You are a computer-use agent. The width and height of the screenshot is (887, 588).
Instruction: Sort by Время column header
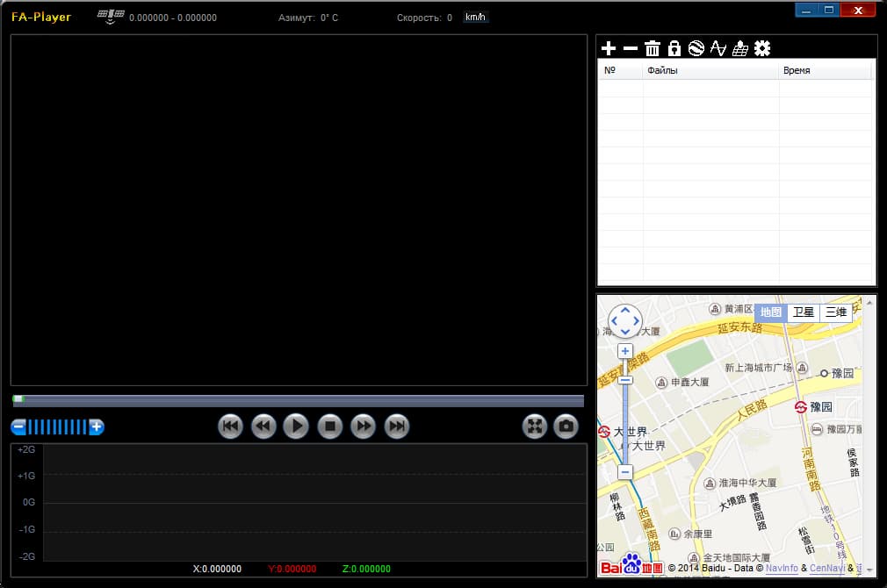click(826, 70)
